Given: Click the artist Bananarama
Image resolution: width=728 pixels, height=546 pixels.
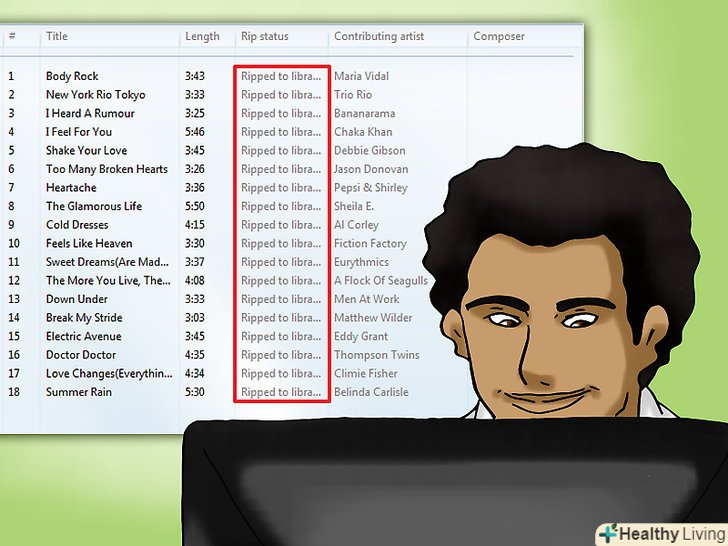Looking at the screenshot, I should click(364, 113).
